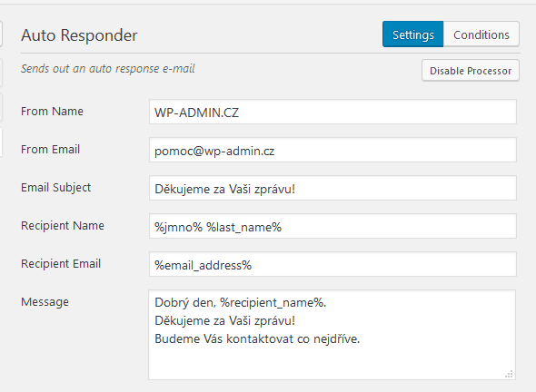Click the 'From Email' label
The width and height of the screenshot is (536, 392).
pyautogui.click(x=50, y=150)
